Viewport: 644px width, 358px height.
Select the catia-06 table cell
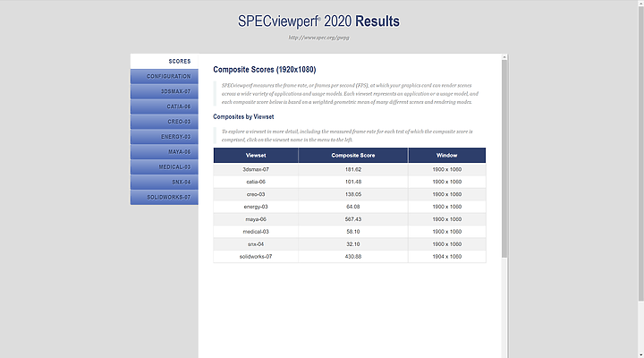[256, 182]
